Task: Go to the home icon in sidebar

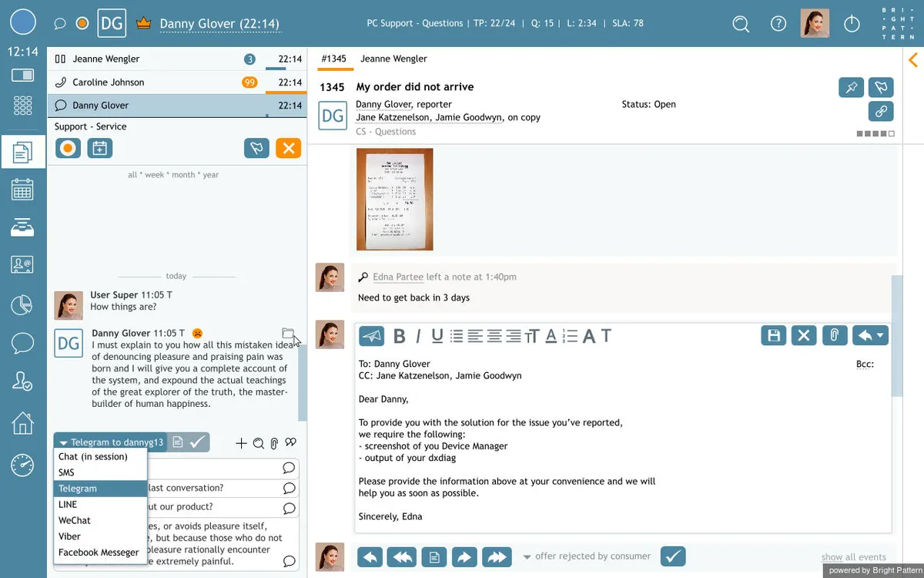Action: pyautogui.click(x=22, y=423)
